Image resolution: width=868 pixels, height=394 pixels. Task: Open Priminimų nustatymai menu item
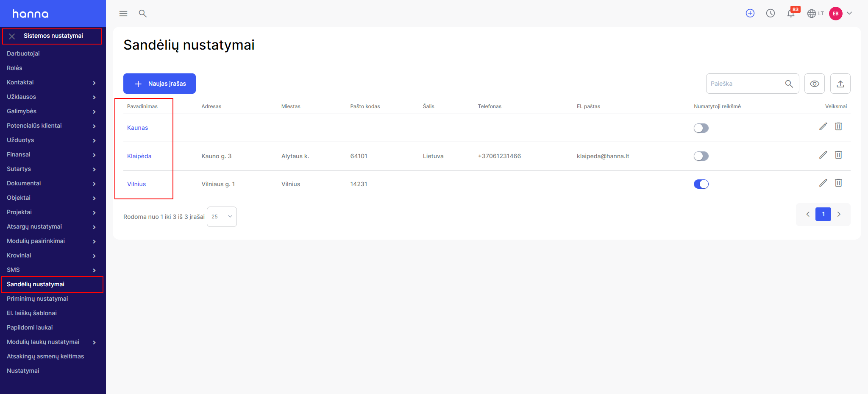[x=37, y=299]
